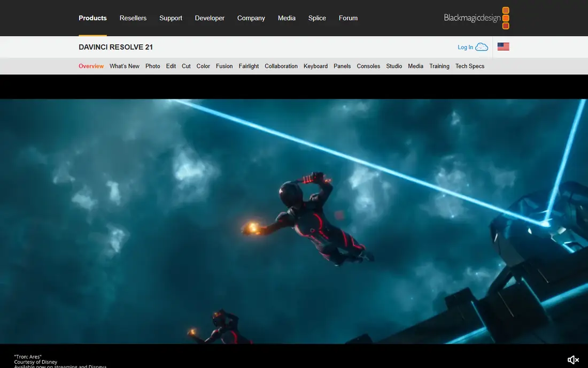Click the Tron: Ares hero video
588x368 pixels.
pos(294,221)
